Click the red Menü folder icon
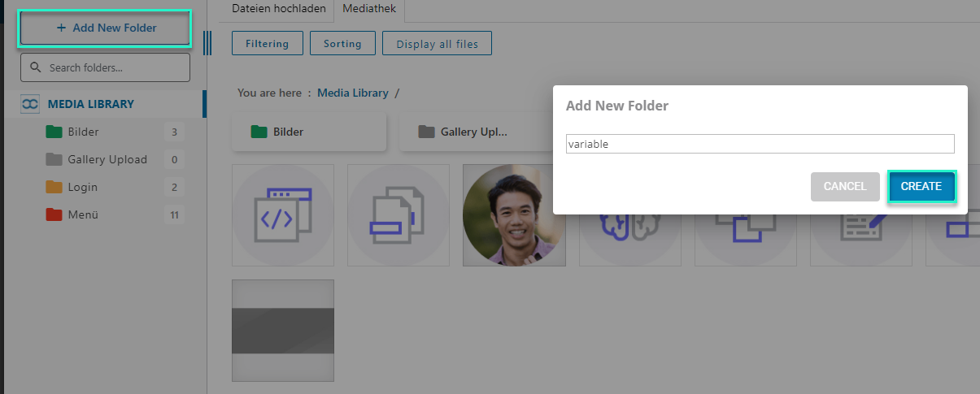 [54, 214]
